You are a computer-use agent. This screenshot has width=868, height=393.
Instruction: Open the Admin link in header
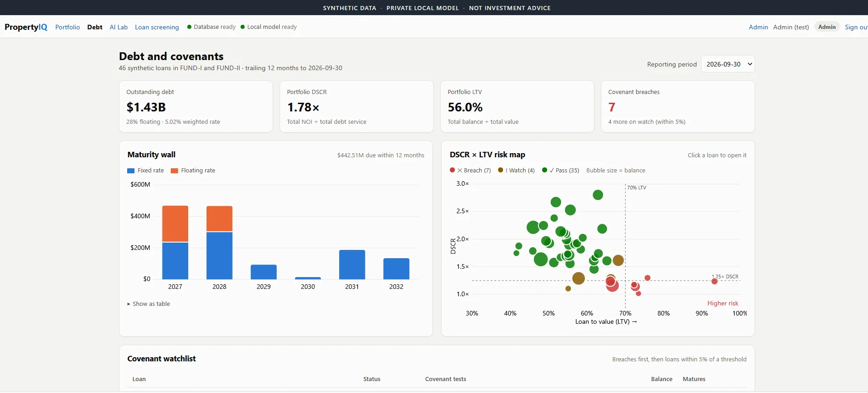coord(758,27)
